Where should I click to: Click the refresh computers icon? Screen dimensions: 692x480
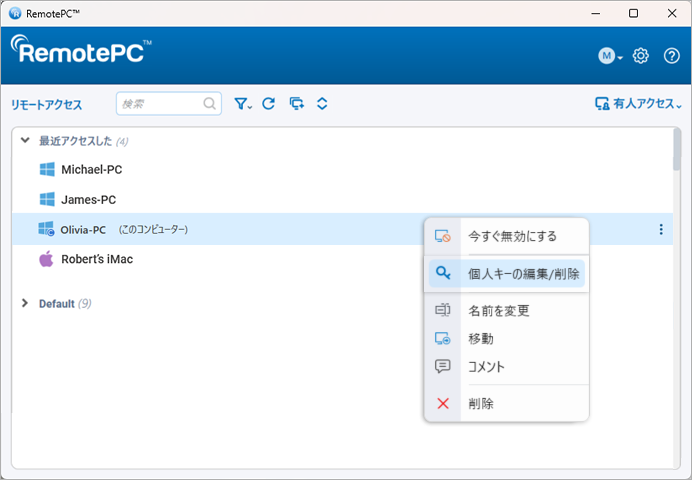point(268,104)
